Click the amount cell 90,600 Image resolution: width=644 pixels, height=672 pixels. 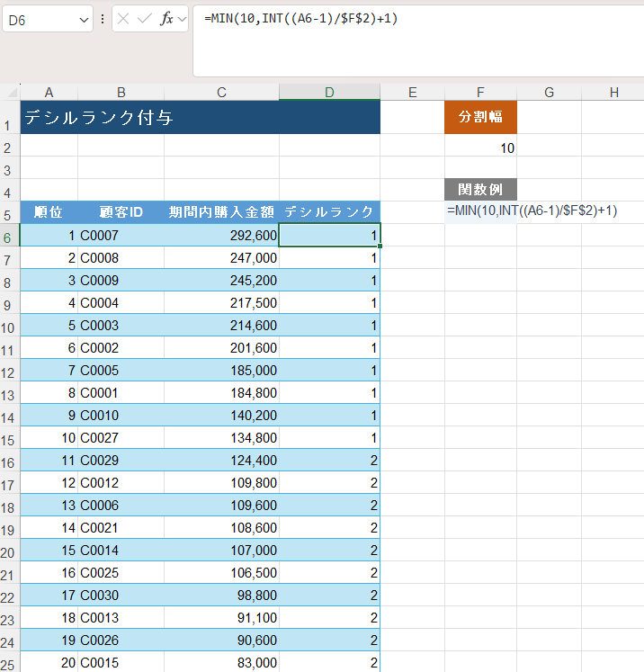coord(221,640)
